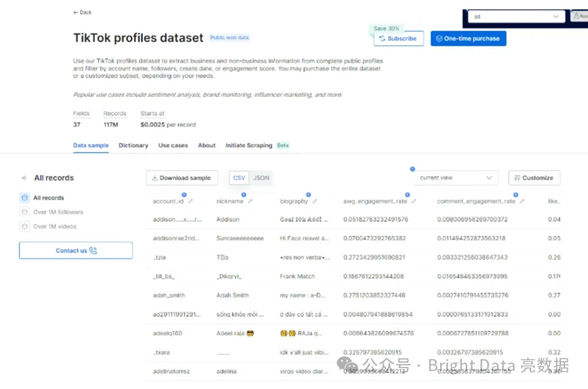Go back using the Back arrow link

click(x=82, y=12)
